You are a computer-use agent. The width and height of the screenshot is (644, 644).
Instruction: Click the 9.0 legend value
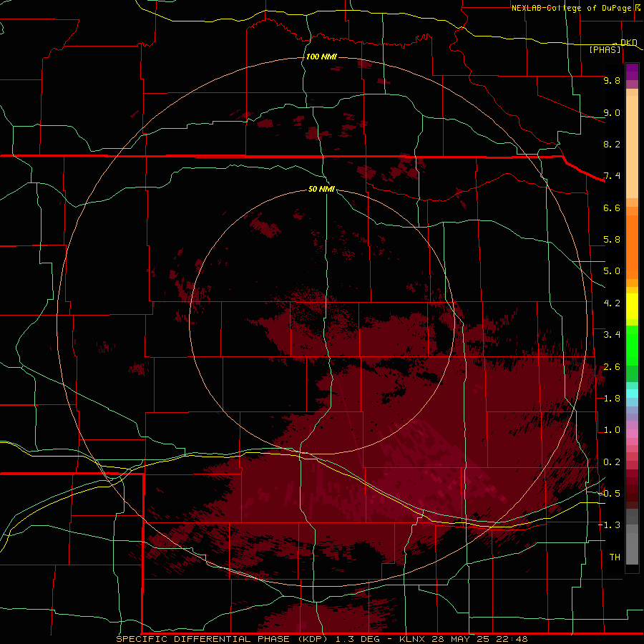coord(612,112)
